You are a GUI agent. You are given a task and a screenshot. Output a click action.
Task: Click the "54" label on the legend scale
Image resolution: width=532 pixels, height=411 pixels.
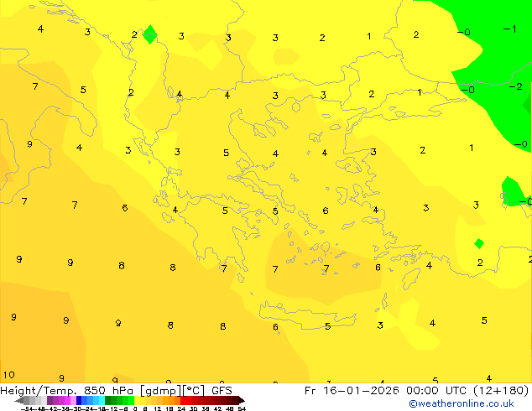pos(242,408)
